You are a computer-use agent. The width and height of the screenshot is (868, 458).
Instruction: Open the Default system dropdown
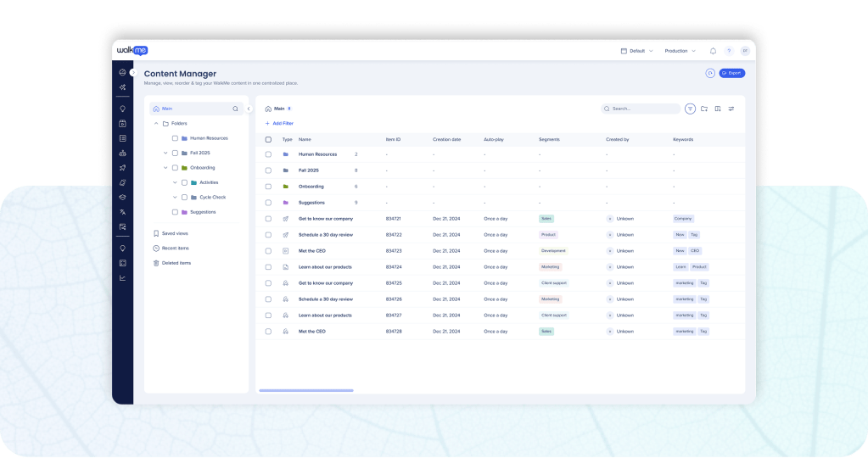[x=636, y=51]
